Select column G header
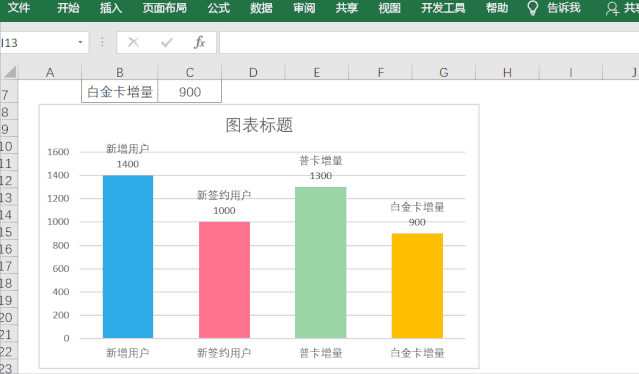 click(x=444, y=72)
